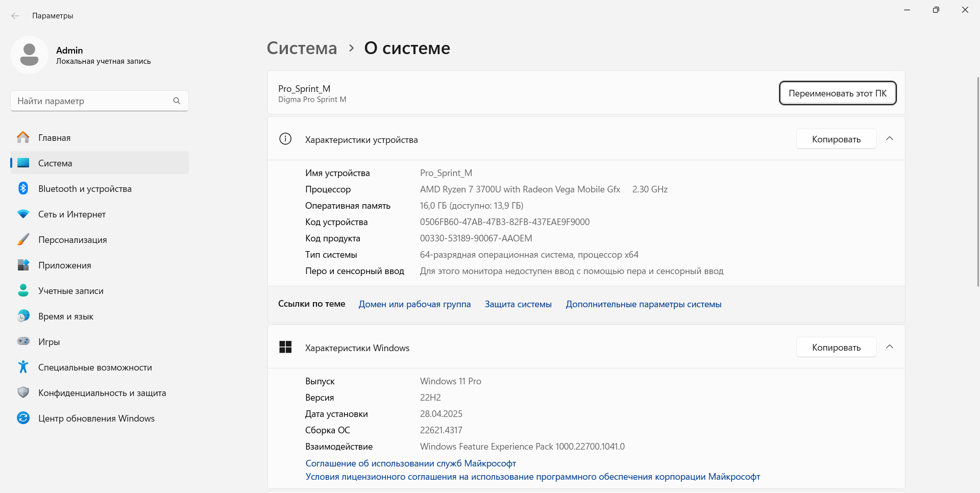This screenshot has height=493, width=980.
Task: Click the device name value Pro_Sprint_M in specifications
Action: (446, 173)
